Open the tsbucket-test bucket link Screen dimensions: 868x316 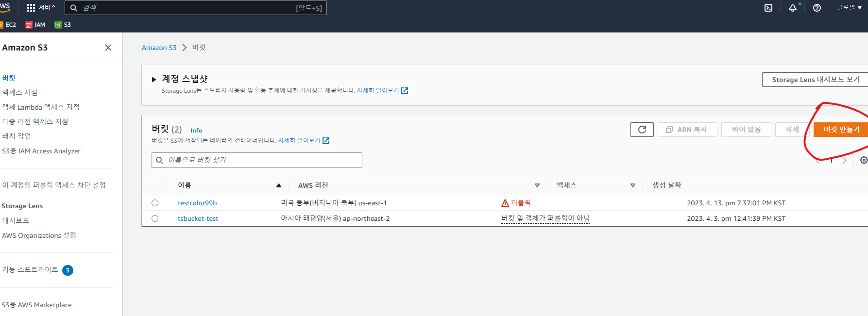(x=198, y=218)
